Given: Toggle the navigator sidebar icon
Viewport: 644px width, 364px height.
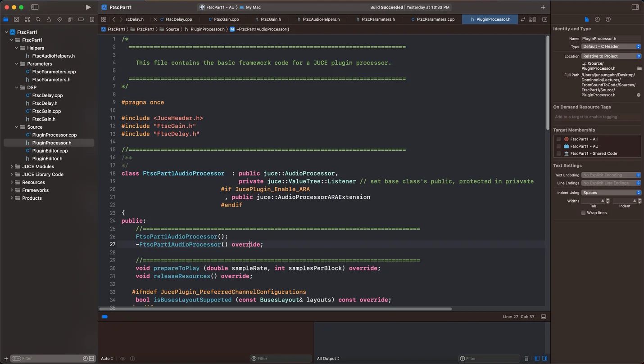Looking at the screenshot, I should (35, 7).
